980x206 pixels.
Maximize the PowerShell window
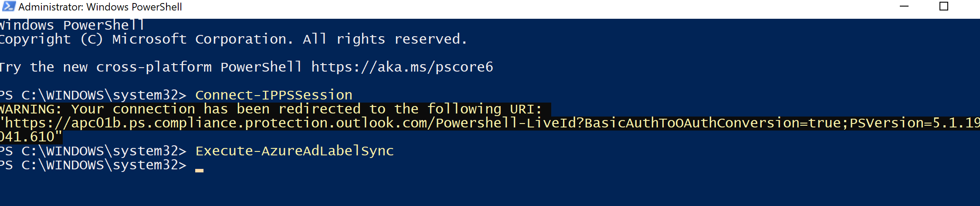(944, 7)
